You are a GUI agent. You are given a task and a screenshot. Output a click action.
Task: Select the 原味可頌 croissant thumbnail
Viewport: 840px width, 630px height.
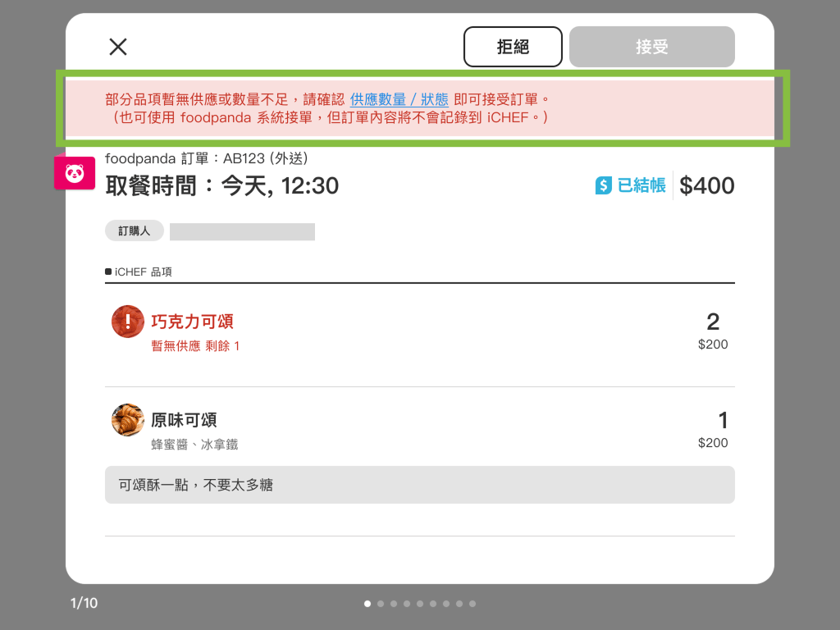click(128, 420)
